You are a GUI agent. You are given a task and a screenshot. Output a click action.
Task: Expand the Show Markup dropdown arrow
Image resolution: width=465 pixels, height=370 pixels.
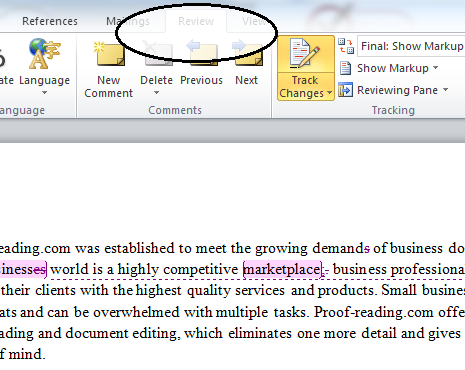[x=436, y=68]
